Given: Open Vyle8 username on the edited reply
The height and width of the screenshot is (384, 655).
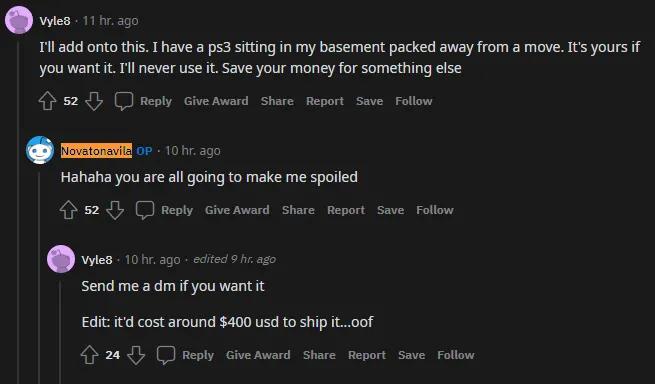Looking at the screenshot, I should coord(97,260).
